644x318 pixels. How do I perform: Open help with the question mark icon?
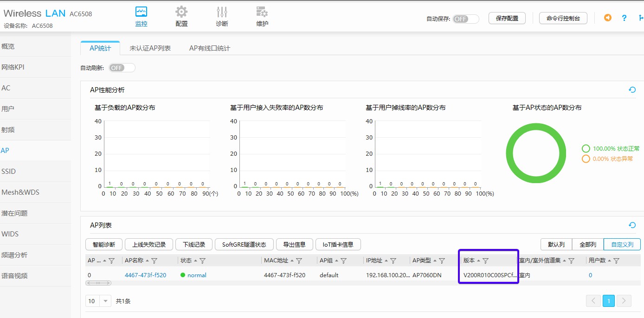pos(625,18)
